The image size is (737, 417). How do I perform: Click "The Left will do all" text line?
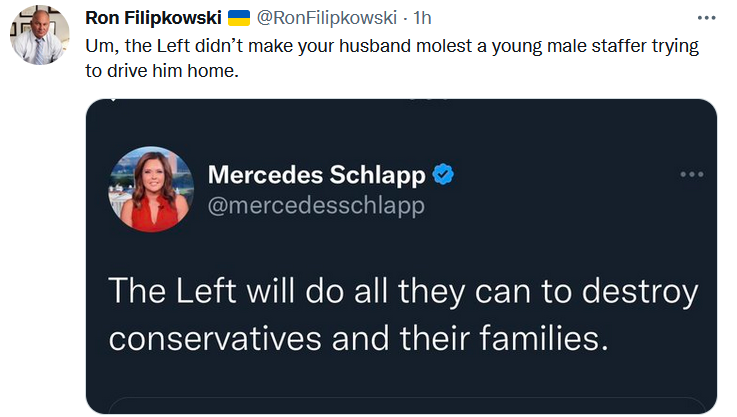[400, 291]
